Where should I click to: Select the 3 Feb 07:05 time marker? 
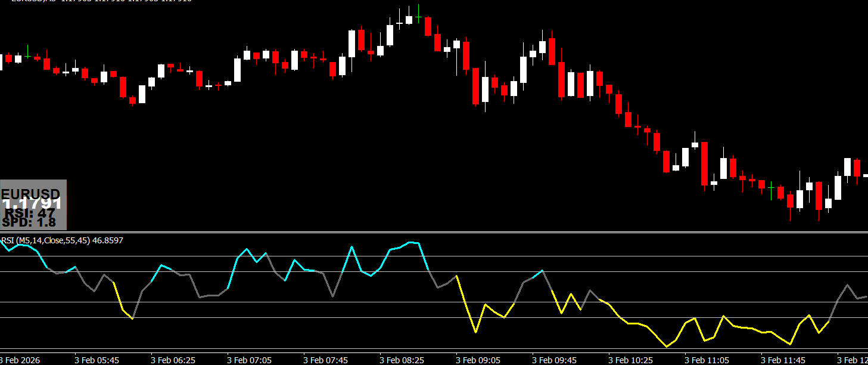pos(249,360)
